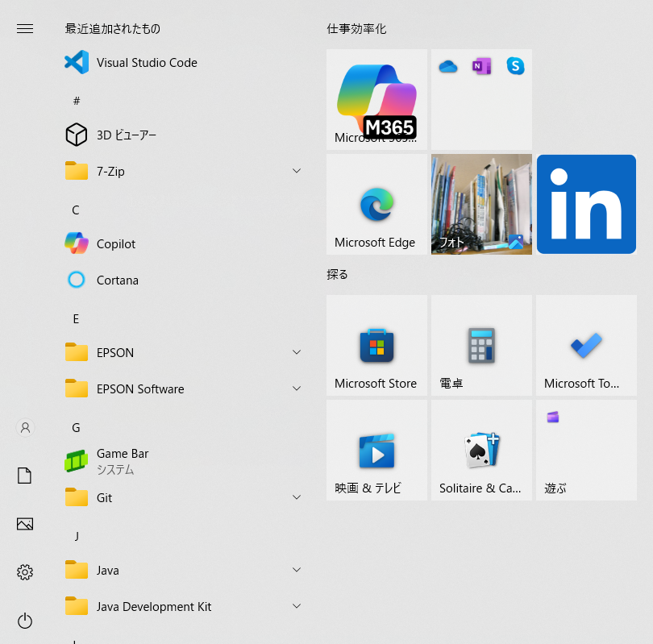Click the Java folder entry

(183, 570)
